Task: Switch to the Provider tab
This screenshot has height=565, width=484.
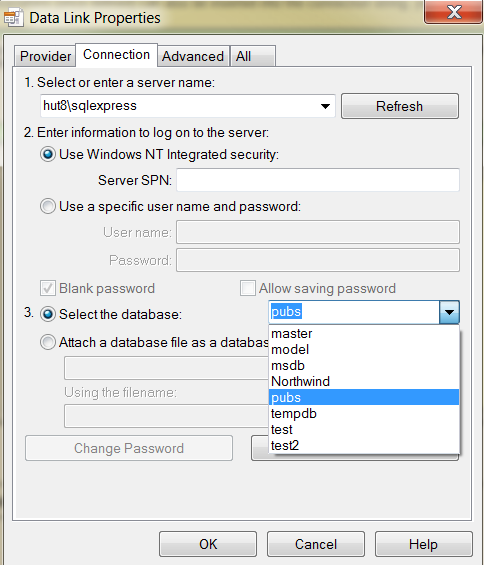Action: 45,56
